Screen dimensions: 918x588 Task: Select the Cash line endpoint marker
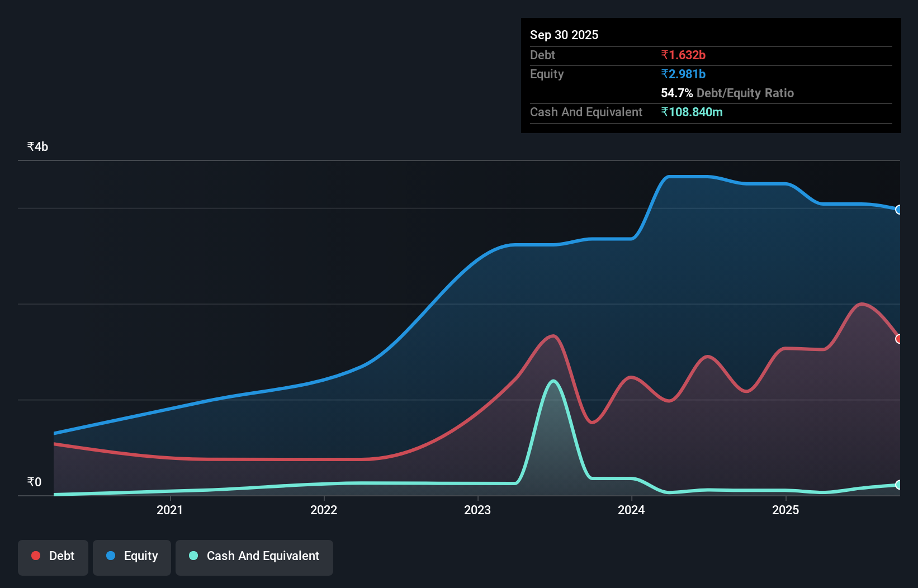[899, 485]
